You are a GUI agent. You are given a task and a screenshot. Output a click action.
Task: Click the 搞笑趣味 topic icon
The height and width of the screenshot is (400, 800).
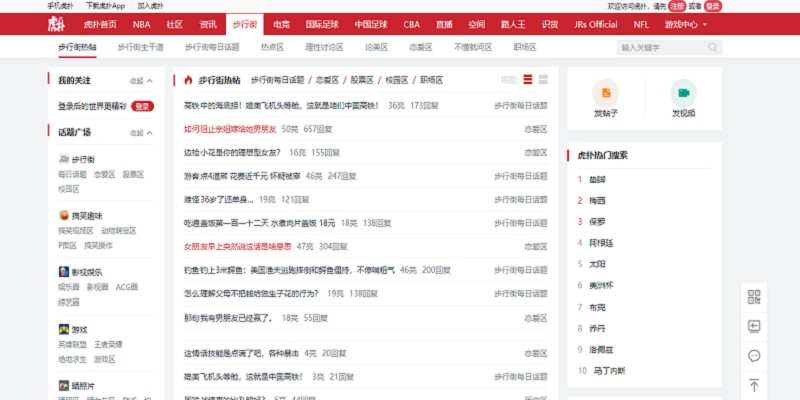(x=64, y=215)
